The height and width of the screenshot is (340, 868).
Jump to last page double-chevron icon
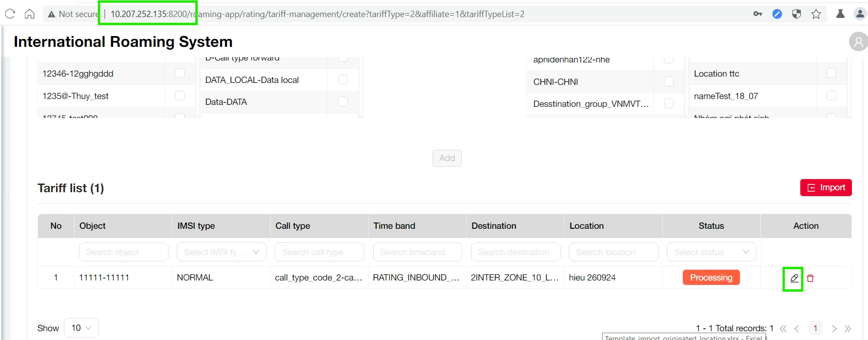pos(848,329)
